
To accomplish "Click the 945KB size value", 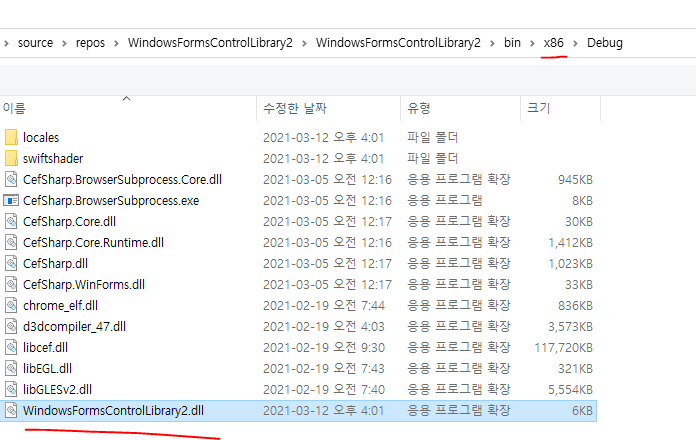I will pyautogui.click(x=575, y=179).
